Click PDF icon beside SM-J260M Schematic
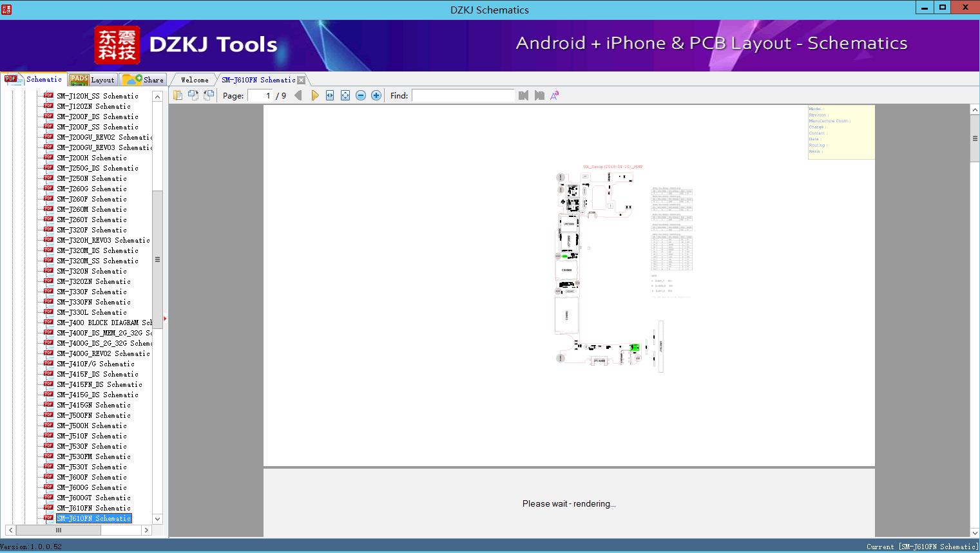Viewport: 980px width, 553px height. [48, 209]
